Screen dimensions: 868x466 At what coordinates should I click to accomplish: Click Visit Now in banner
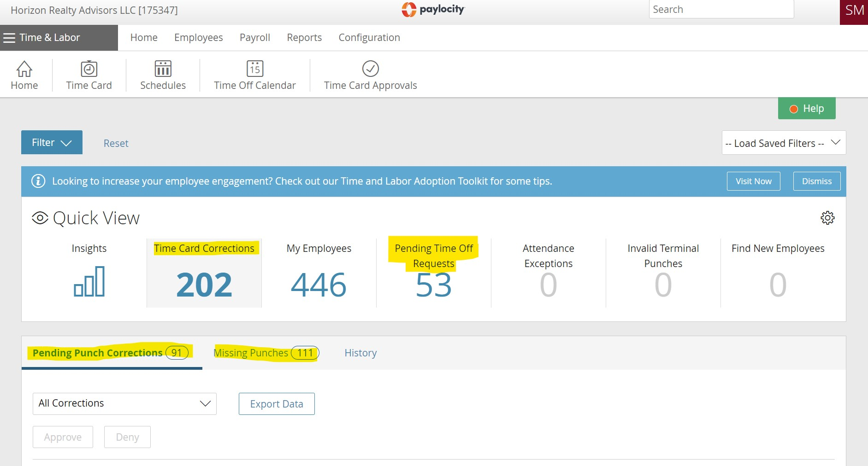pos(754,181)
